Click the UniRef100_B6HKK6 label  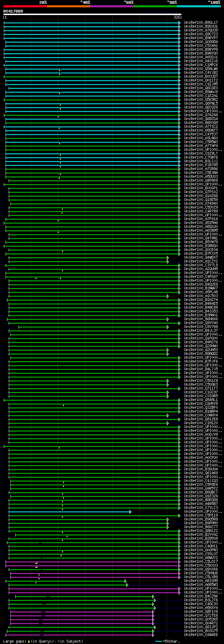coord(201,319)
